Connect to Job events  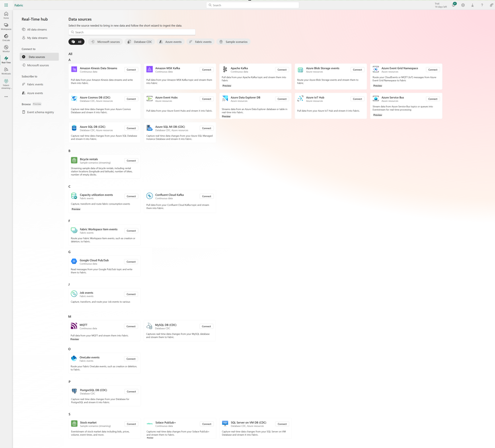click(131, 294)
